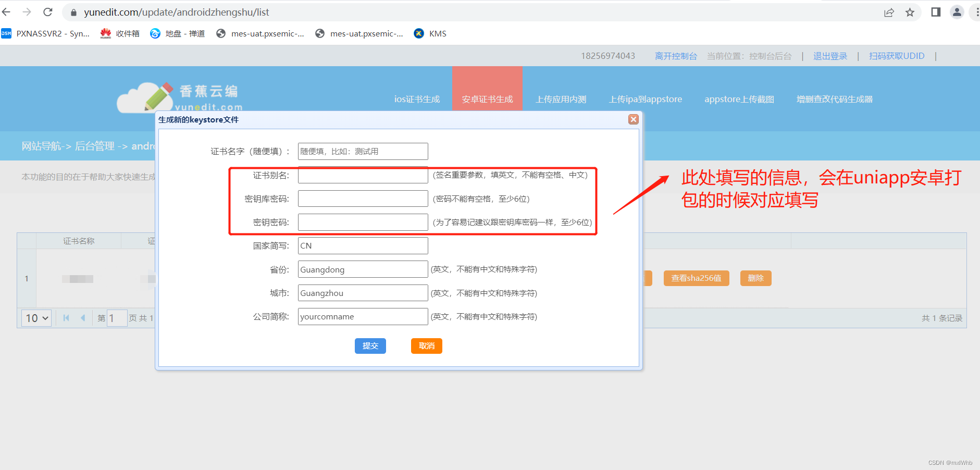Open the 增删查改代码生成器 tab
980x470 pixels.
(x=834, y=99)
